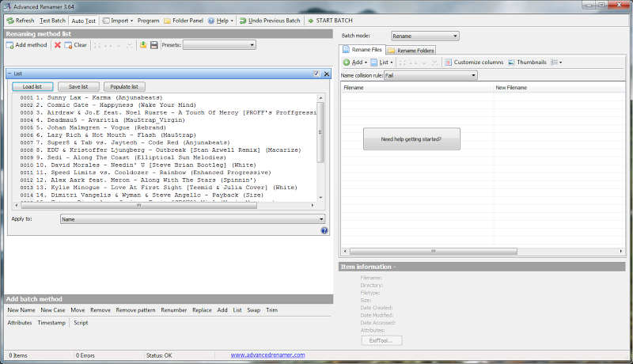The width and height of the screenshot is (633, 364).
Task: Click Customize columns
Action: 474,63
